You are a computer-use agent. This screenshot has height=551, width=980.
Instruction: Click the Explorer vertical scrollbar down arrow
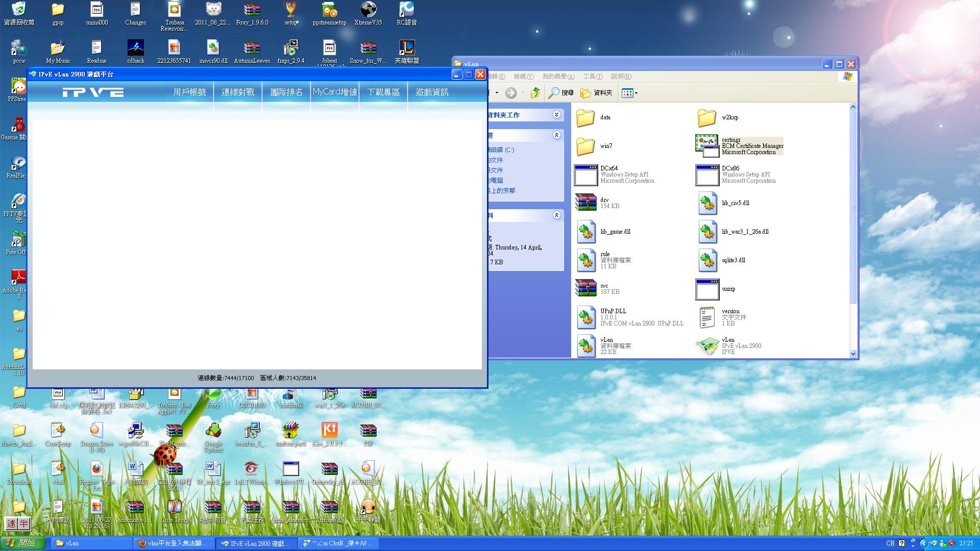point(853,354)
